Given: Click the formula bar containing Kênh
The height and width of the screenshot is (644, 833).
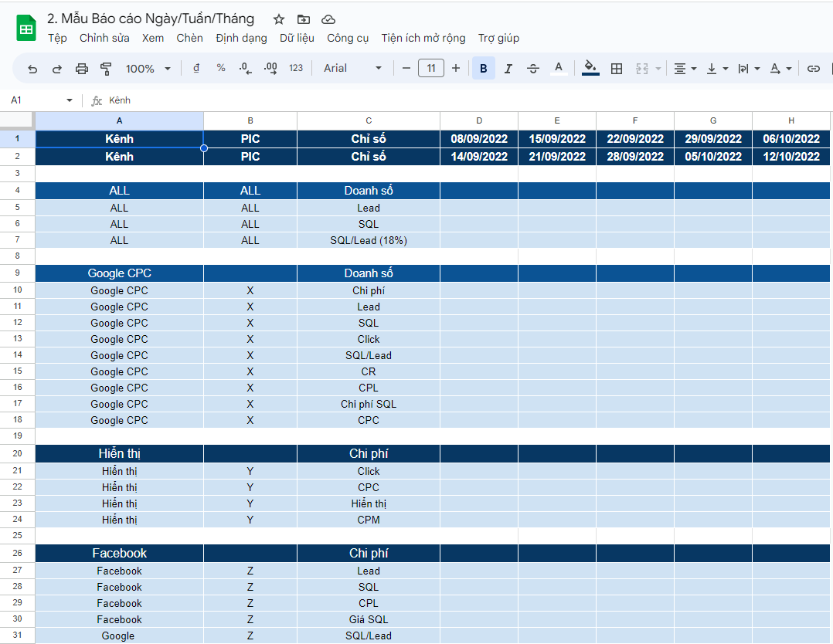Looking at the screenshot, I should coord(467,100).
